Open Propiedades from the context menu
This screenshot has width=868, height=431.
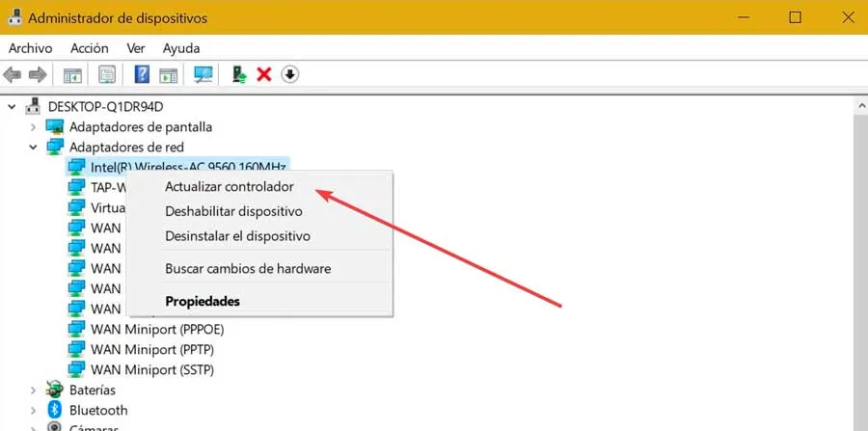(x=203, y=301)
